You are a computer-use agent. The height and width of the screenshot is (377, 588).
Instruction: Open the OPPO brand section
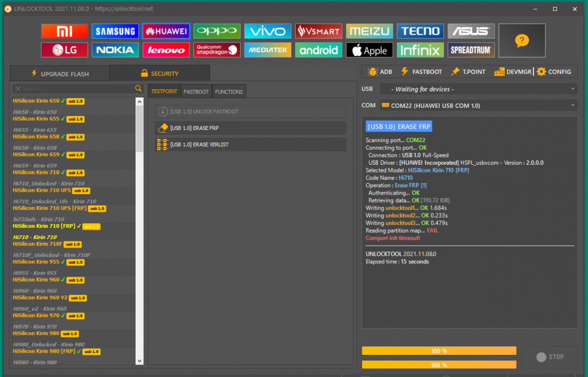[217, 31]
